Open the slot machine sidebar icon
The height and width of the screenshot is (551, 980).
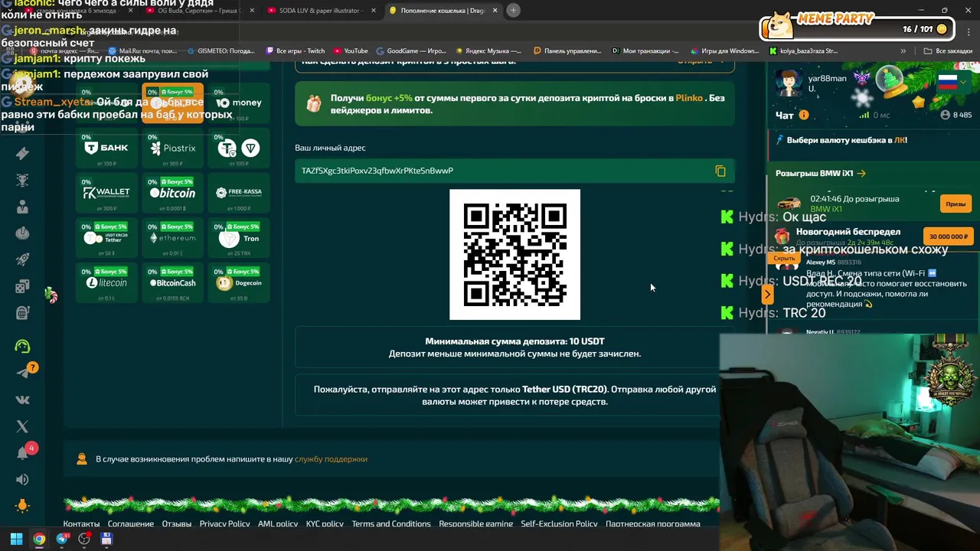22,312
